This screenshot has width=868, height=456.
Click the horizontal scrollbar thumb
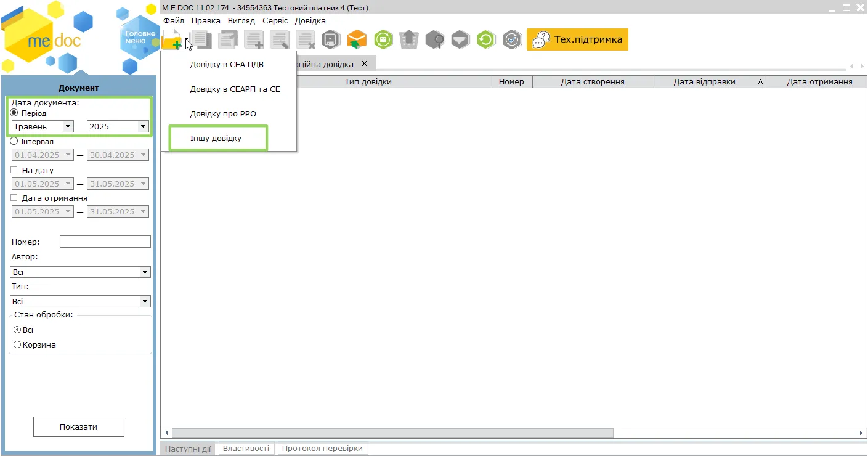tap(392, 433)
